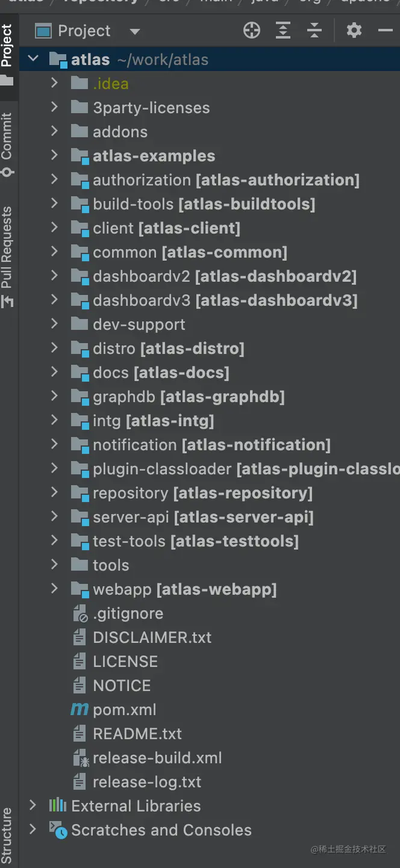The width and height of the screenshot is (400, 868).
Task: Select the README.txt file
Action: pyautogui.click(x=137, y=734)
